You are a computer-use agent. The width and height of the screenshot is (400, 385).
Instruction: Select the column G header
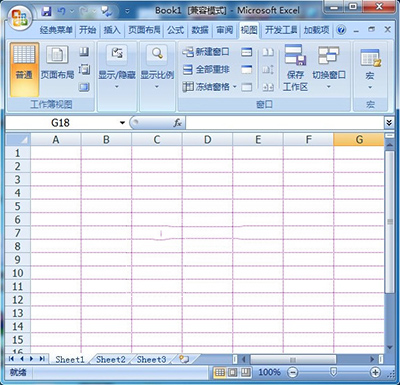tap(359, 140)
